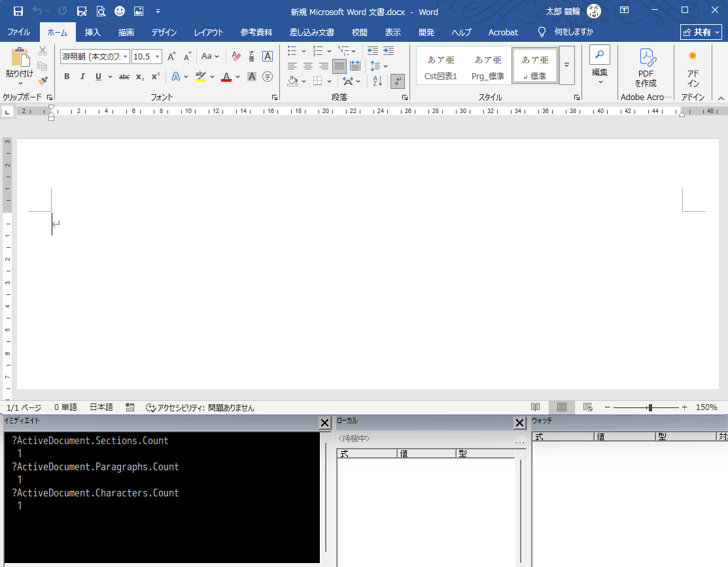Sort text with the A-Z sort icon
Viewport: 728px width, 567px height.
pyautogui.click(x=377, y=81)
